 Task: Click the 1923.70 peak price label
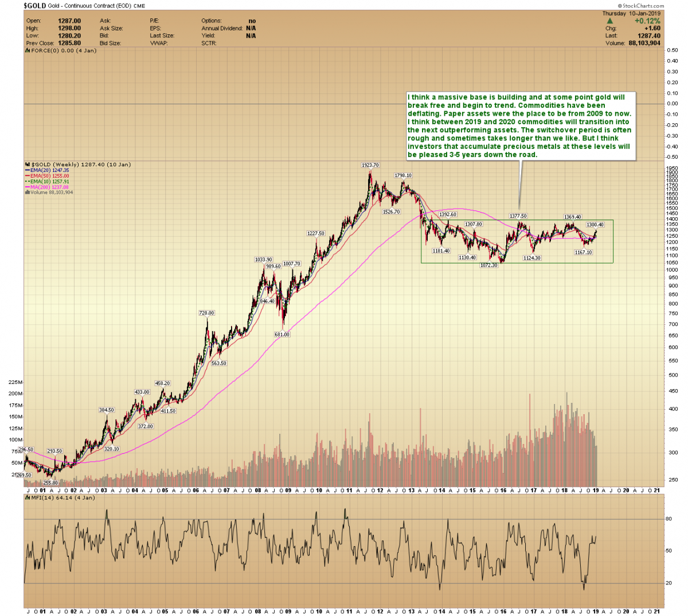370,165
